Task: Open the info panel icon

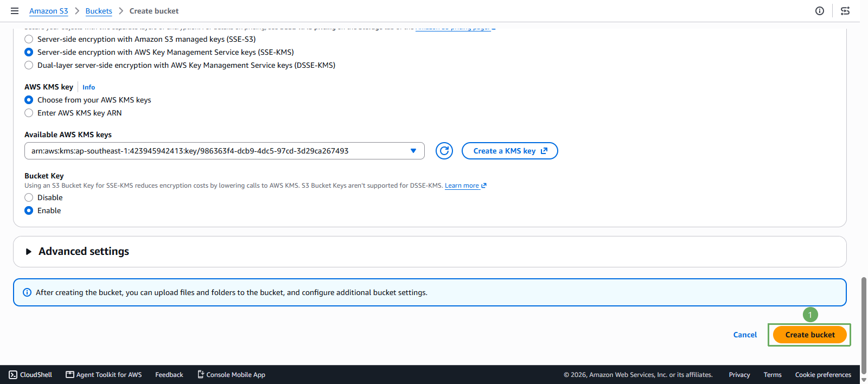Action: tap(820, 11)
